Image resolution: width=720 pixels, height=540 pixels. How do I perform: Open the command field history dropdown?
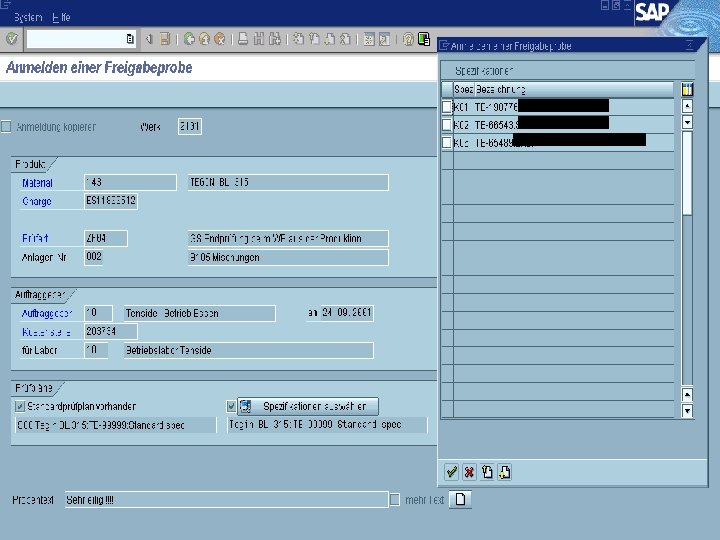[x=130, y=39]
